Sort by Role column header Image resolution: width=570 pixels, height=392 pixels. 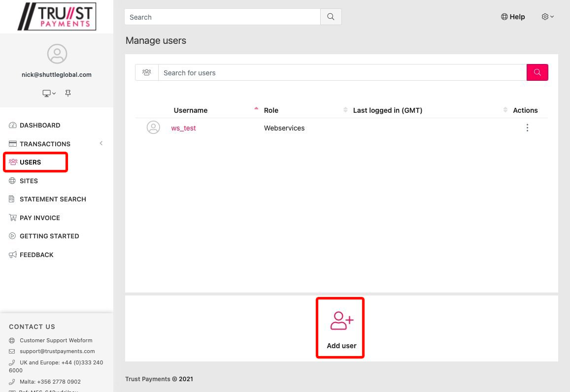point(271,110)
